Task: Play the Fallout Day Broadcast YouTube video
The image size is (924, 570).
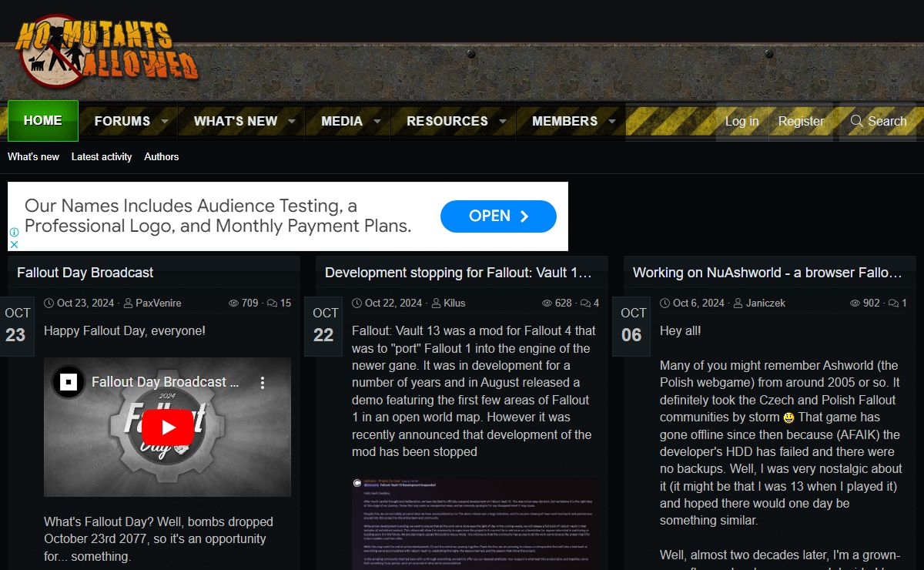Action: pos(167,427)
